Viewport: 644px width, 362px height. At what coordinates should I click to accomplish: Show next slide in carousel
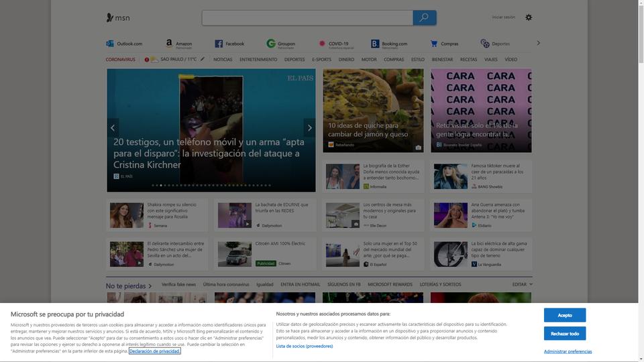pyautogui.click(x=310, y=127)
